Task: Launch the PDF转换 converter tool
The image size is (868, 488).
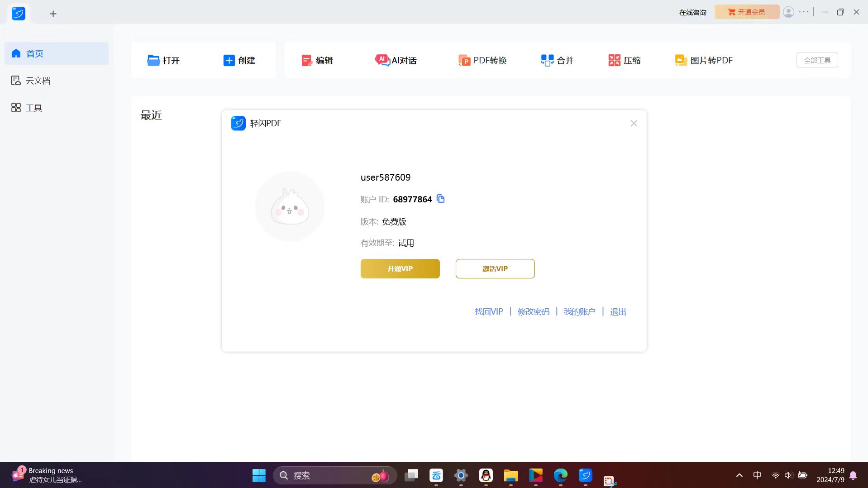Action: (x=482, y=60)
